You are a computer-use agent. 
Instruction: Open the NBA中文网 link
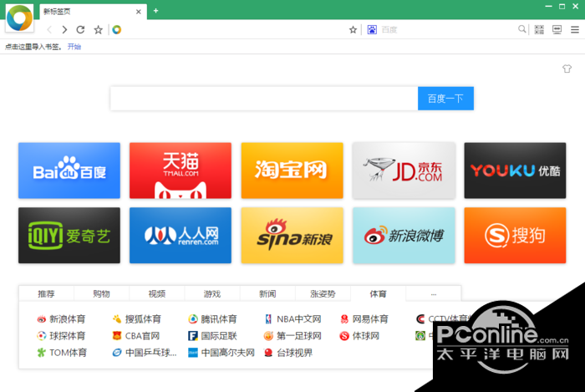click(x=292, y=319)
